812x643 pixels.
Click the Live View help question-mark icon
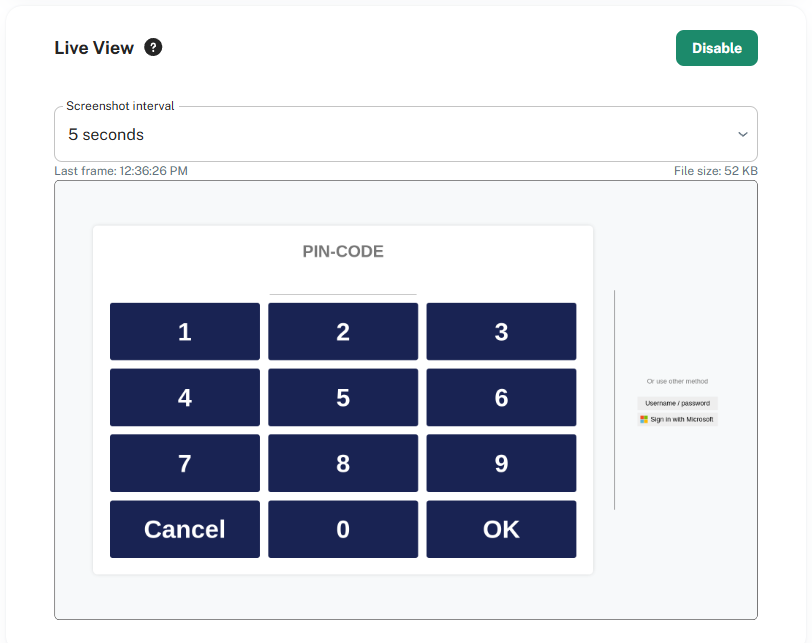153,47
